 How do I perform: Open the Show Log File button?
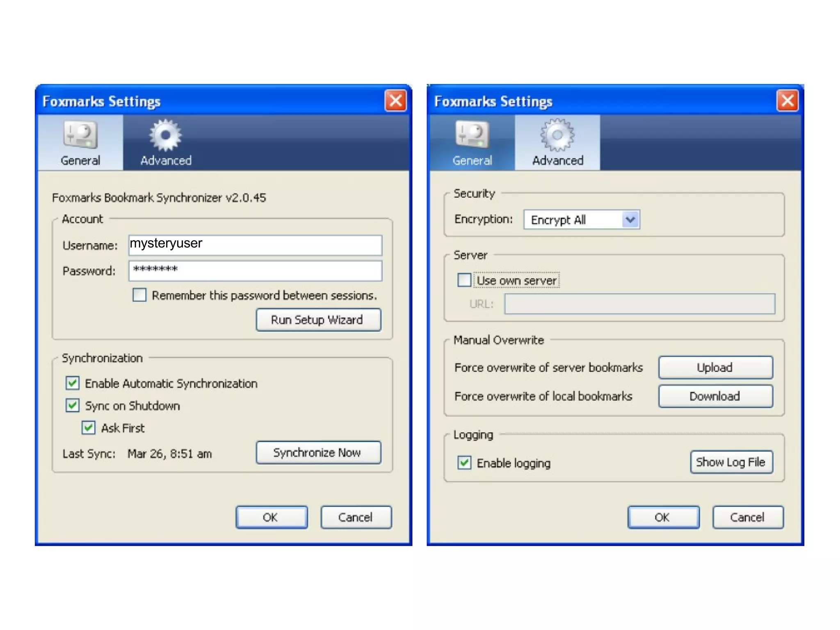[731, 462]
